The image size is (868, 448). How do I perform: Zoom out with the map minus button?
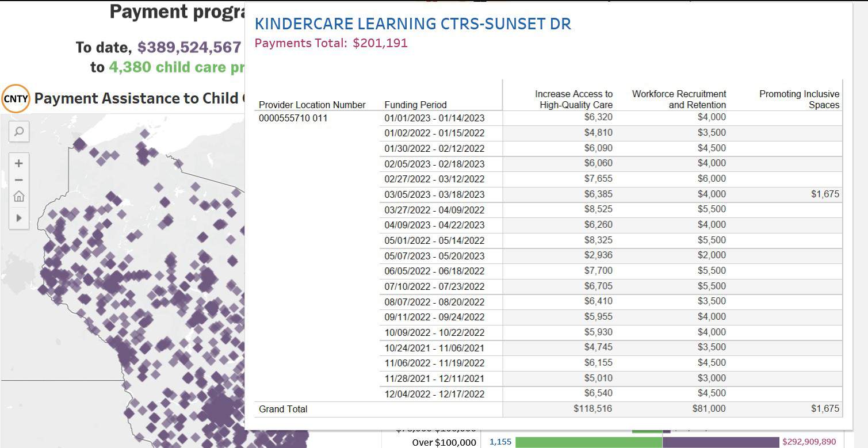(x=19, y=180)
